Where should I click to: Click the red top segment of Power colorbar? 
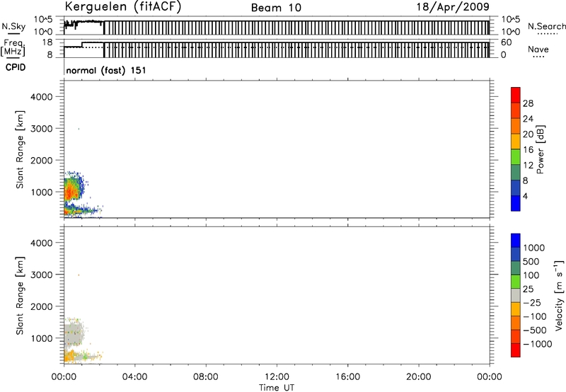pos(516,95)
